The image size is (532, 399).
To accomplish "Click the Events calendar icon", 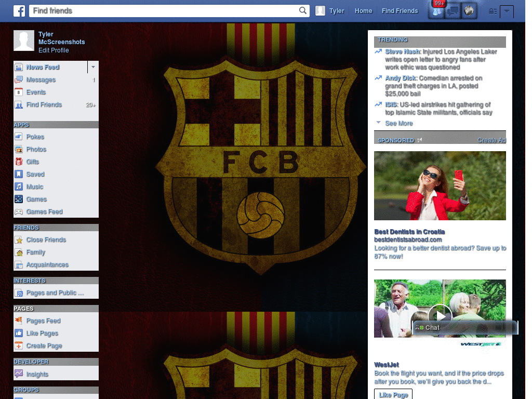I will tap(19, 92).
